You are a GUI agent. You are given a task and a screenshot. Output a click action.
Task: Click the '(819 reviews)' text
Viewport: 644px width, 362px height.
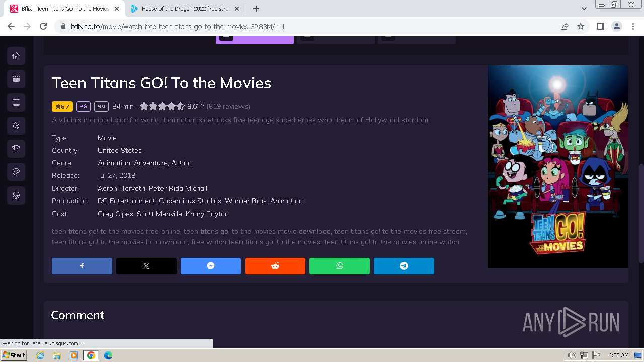(x=228, y=106)
